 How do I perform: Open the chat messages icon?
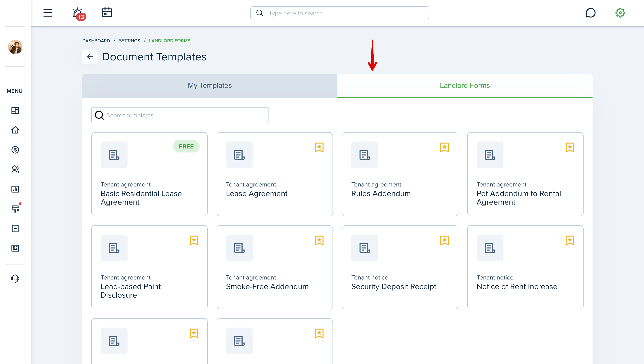tap(590, 13)
